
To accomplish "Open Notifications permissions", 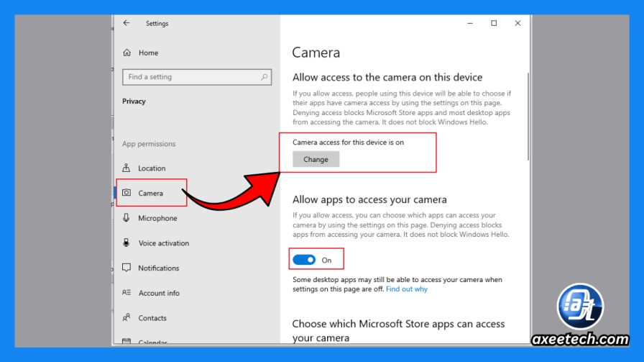I will click(x=159, y=268).
